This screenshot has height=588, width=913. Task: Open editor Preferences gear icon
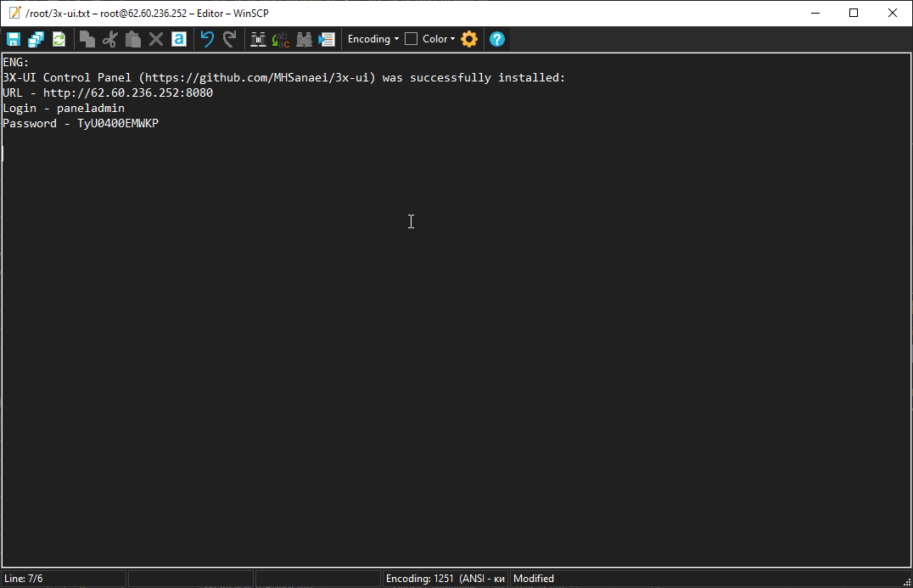click(x=469, y=39)
